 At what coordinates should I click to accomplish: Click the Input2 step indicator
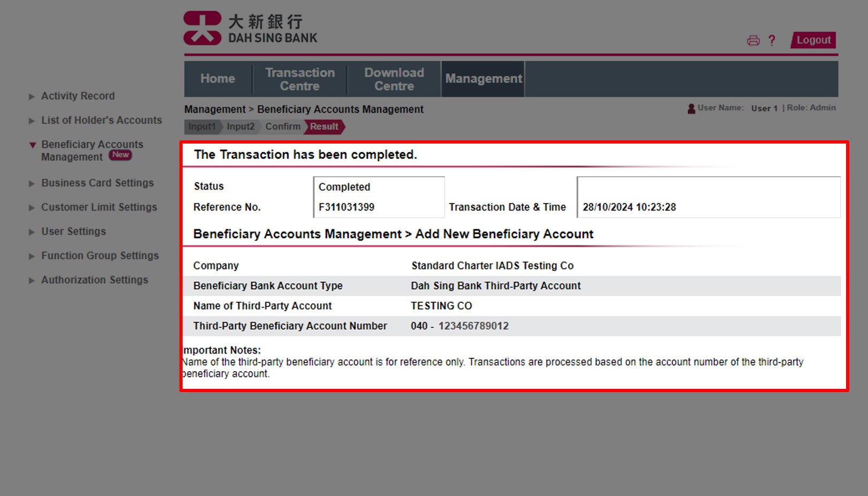[240, 127]
